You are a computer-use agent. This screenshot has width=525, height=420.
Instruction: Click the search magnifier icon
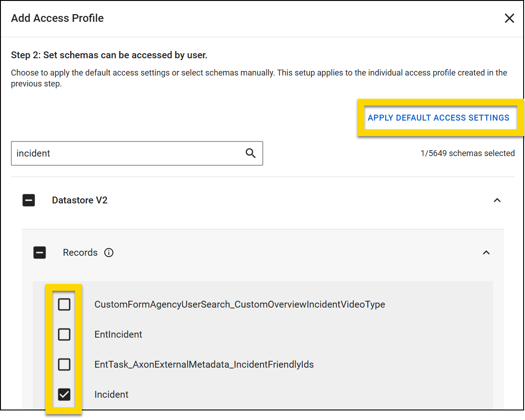pos(250,153)
